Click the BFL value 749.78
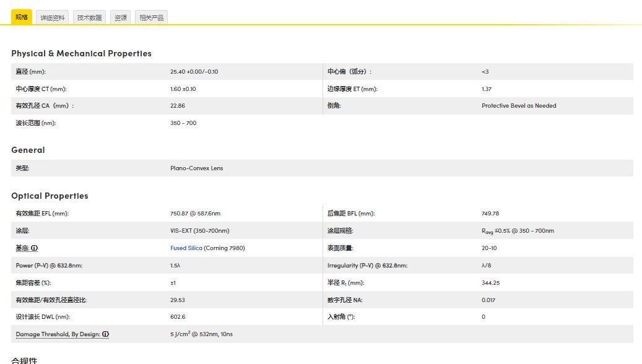Image resolution: width=642 pixels, height=364 pixels. click(x=490, y=214)
